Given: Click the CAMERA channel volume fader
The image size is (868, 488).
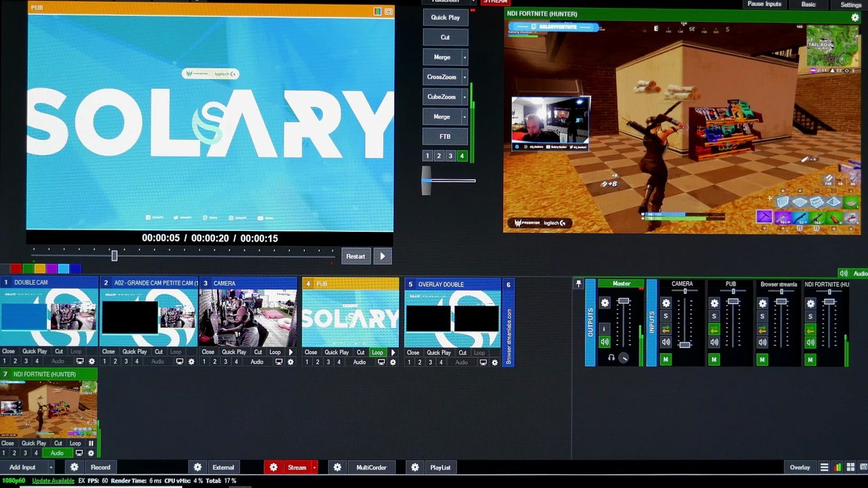Looking at the screenshot, I should 685,344.
